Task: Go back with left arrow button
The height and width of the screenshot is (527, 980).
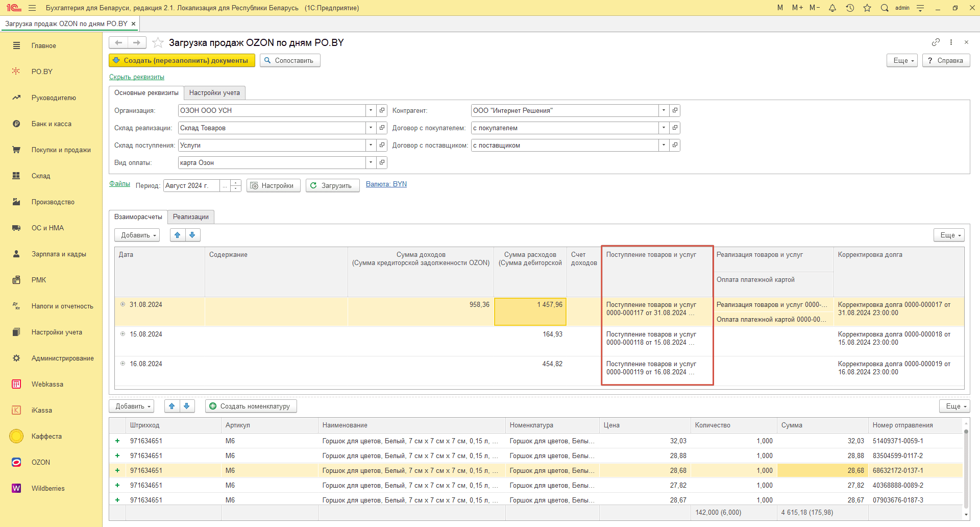Action: 118,42
